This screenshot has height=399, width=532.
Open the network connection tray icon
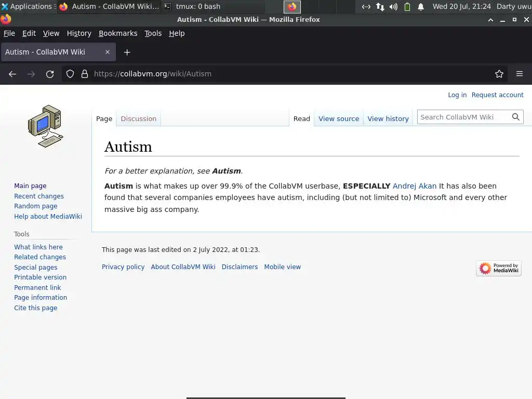pyautogui.click(x=380, y=6)
